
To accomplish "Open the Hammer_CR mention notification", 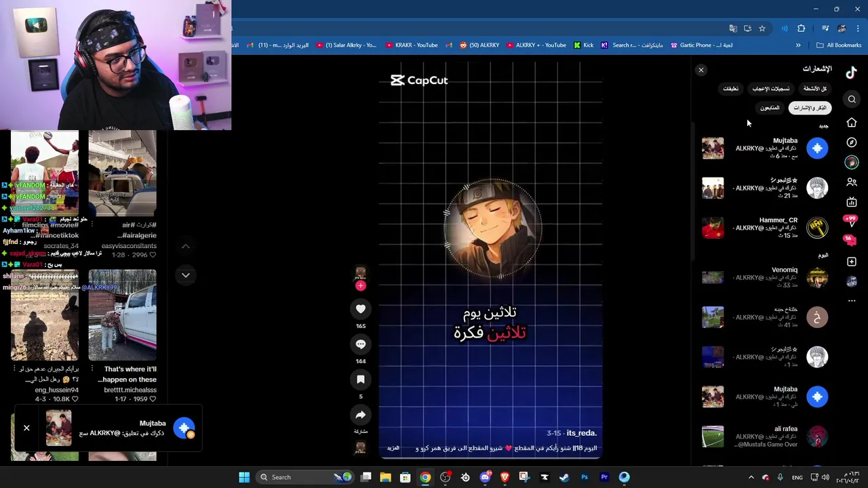I will coord(765,228).
